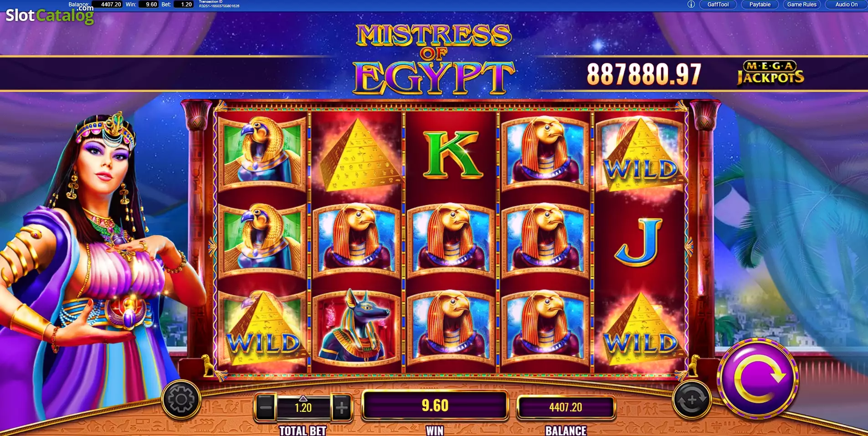Toggle Audio On setting
Screen dimensions: 868x436
coord(846,5)
